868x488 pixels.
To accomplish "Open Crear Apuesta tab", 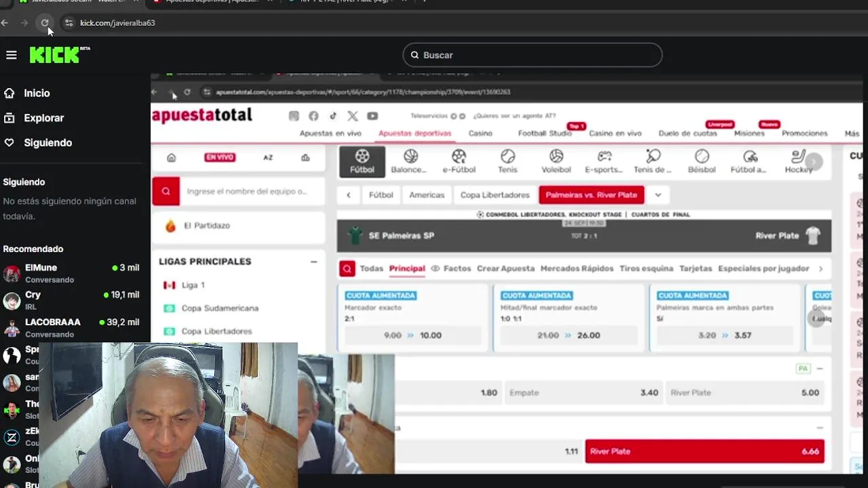I will coord(506,269).
